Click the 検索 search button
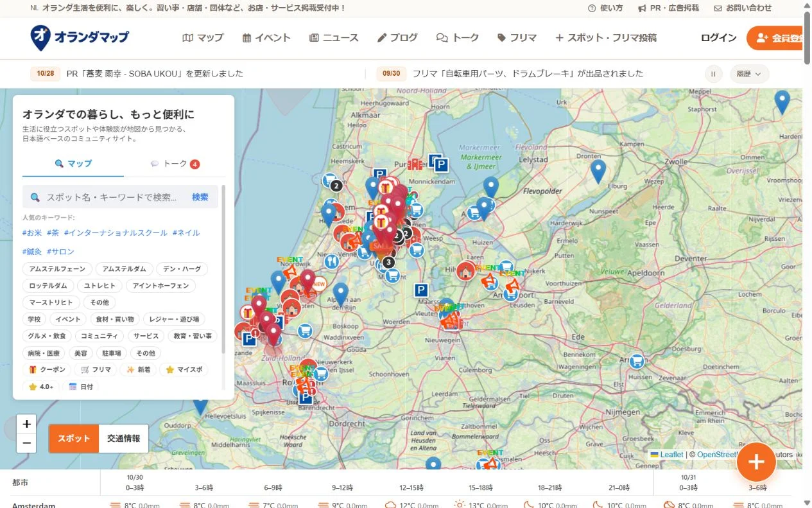812x508 pixels. [x=200, y=197]
